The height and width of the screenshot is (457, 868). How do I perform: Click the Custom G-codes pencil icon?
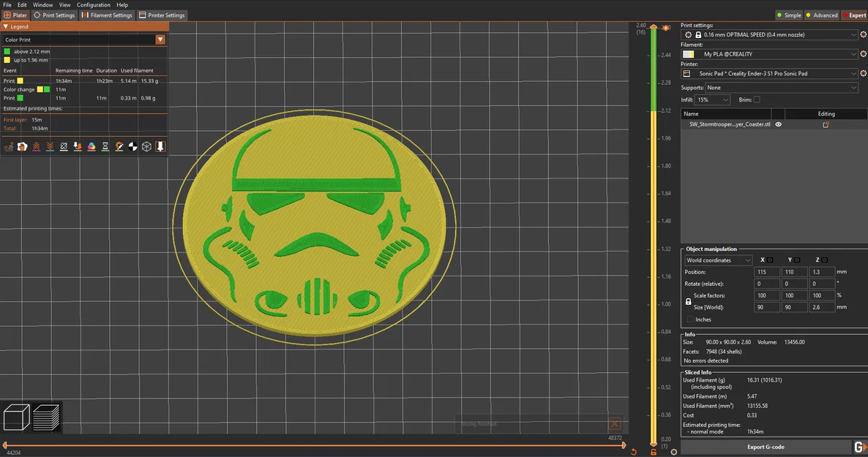click(119, 146)
